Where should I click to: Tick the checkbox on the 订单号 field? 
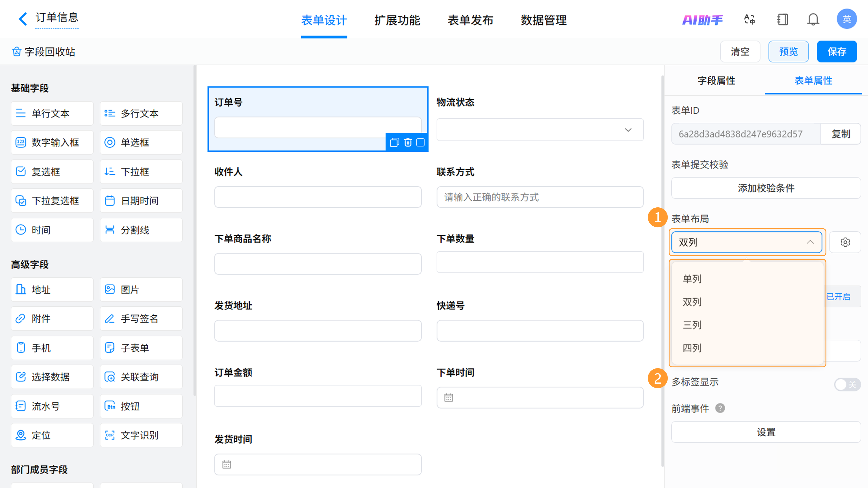420,143
